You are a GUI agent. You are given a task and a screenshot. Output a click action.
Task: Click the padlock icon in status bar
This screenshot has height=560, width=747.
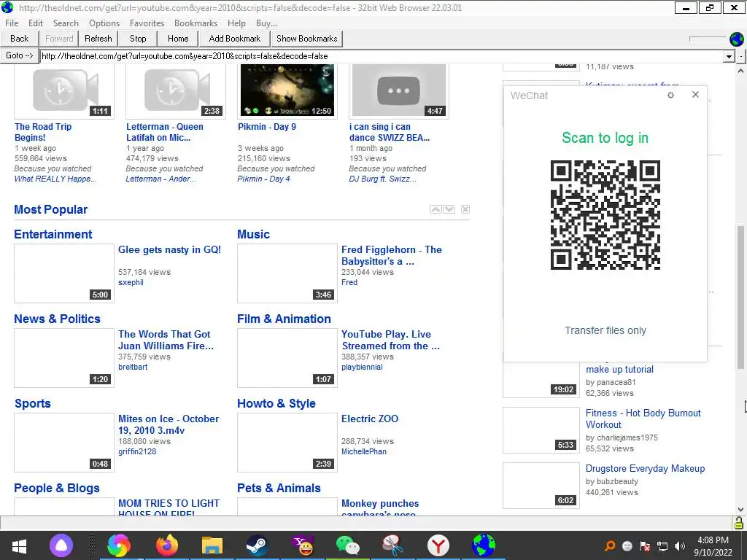coord(739,523)
